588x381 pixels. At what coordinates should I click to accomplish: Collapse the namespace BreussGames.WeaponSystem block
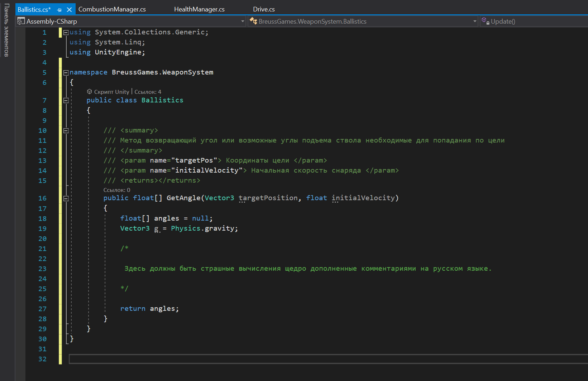click(66, 72)
